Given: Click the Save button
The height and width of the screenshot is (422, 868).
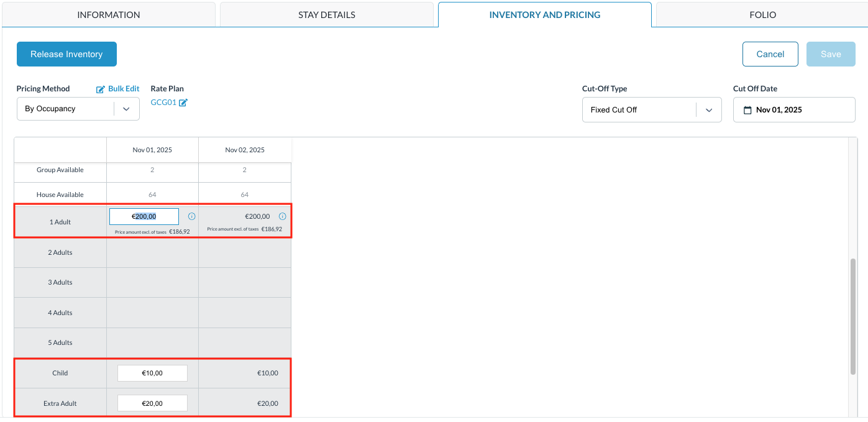Looking at the screenshot, I should 831,54.
